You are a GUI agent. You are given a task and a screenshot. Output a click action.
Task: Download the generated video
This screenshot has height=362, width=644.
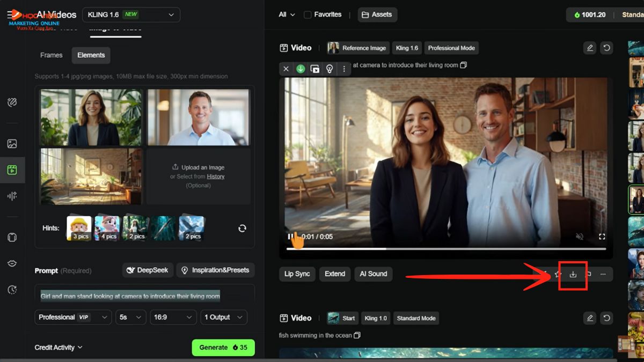[x=573, y=274]
